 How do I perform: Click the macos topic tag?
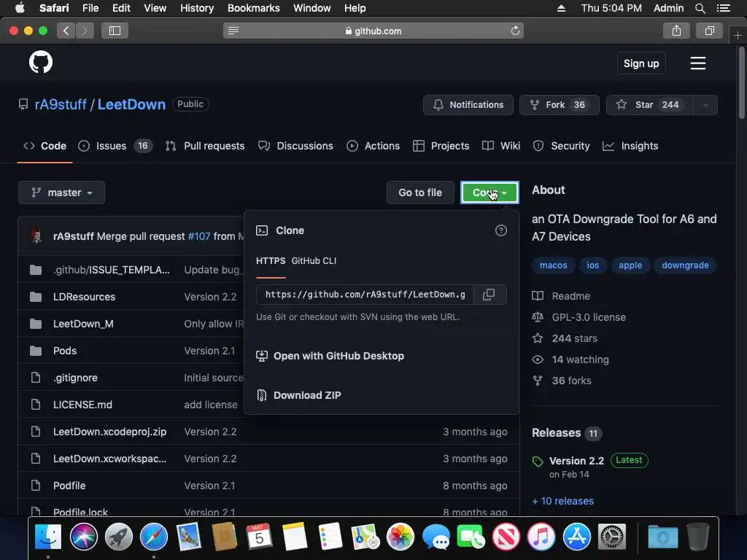point(554,265)
